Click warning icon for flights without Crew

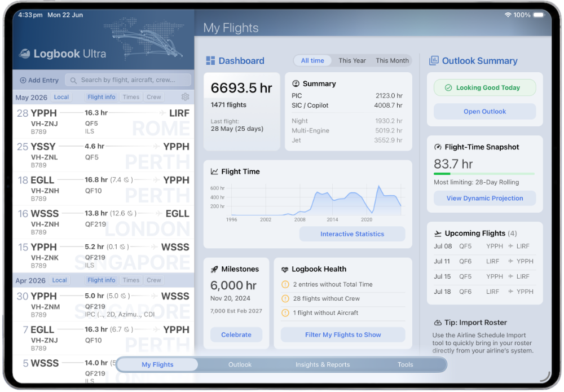click(285, 298)
